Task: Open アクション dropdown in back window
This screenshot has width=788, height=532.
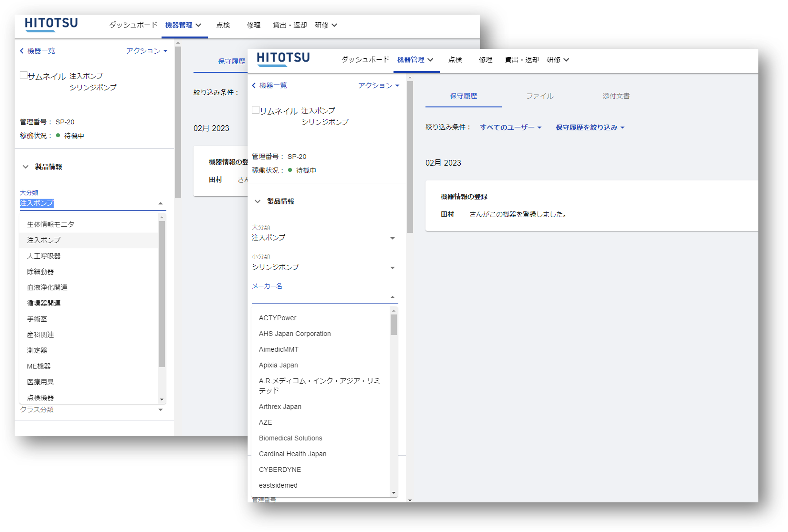Action: [147, 51]
